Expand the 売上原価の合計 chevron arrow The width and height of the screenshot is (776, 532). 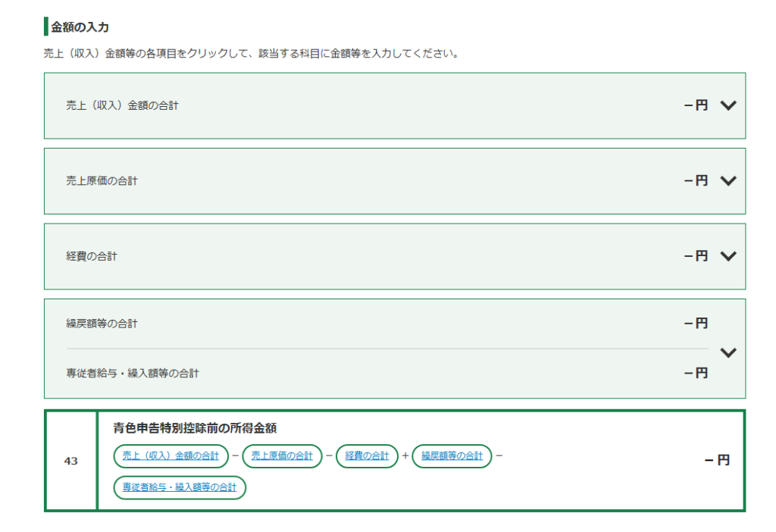pyautogui.click(x=727, y=180)
